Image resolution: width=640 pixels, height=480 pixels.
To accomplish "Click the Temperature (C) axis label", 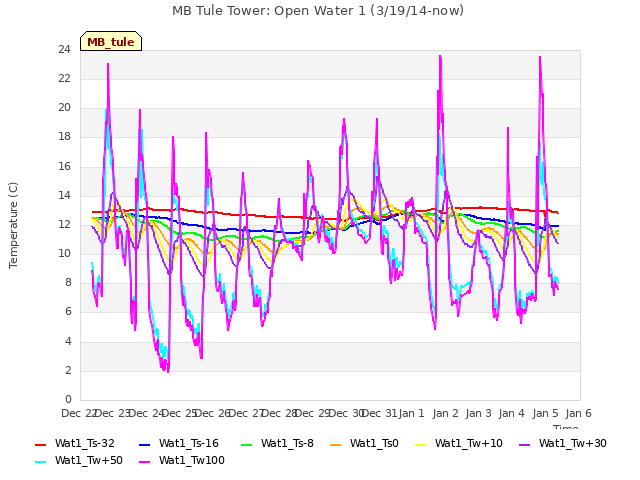I will pos(13,225).
